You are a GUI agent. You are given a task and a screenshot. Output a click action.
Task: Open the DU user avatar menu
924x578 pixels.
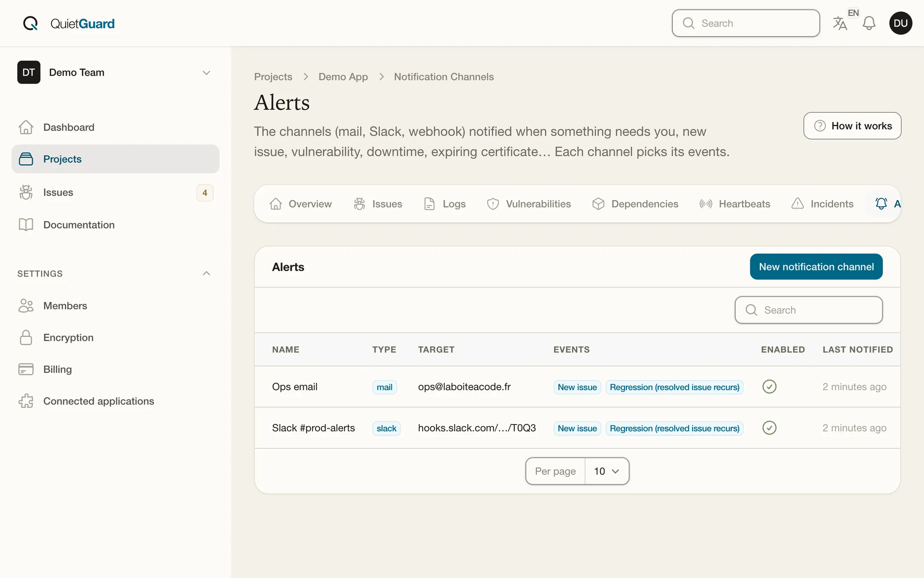tap(900, 23)
